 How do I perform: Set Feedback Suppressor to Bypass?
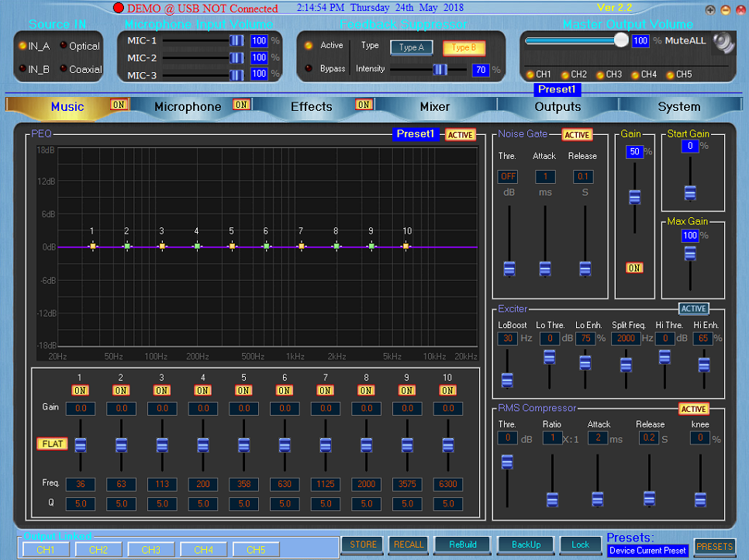[x=309, y=68]
